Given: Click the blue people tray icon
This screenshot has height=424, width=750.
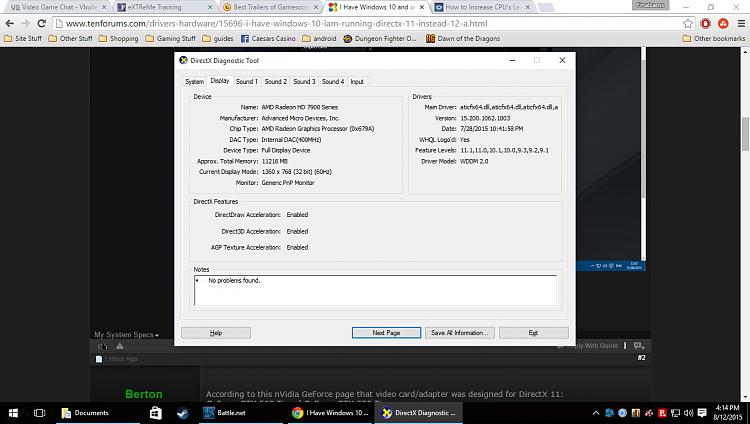Looking at the screenshot, I should tap(609, 413).
